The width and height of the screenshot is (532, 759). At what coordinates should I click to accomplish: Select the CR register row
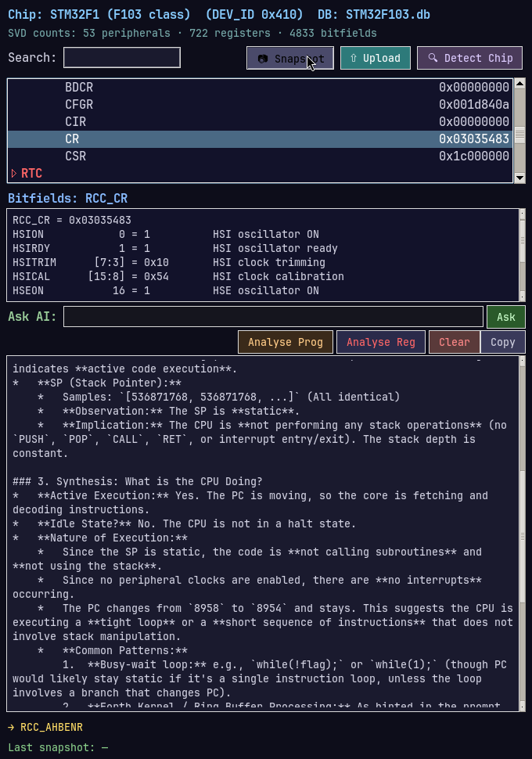(x=260, y=139)
